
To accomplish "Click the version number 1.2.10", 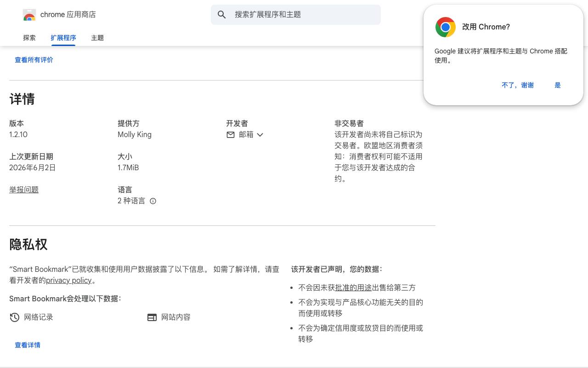I will [18, 135].
